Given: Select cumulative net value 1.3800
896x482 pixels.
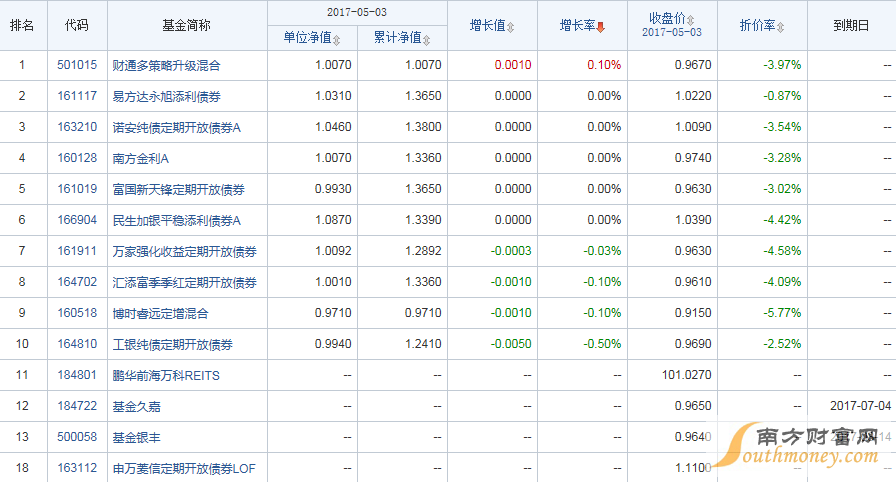Looking at the screenshot, I should [423, 127].
